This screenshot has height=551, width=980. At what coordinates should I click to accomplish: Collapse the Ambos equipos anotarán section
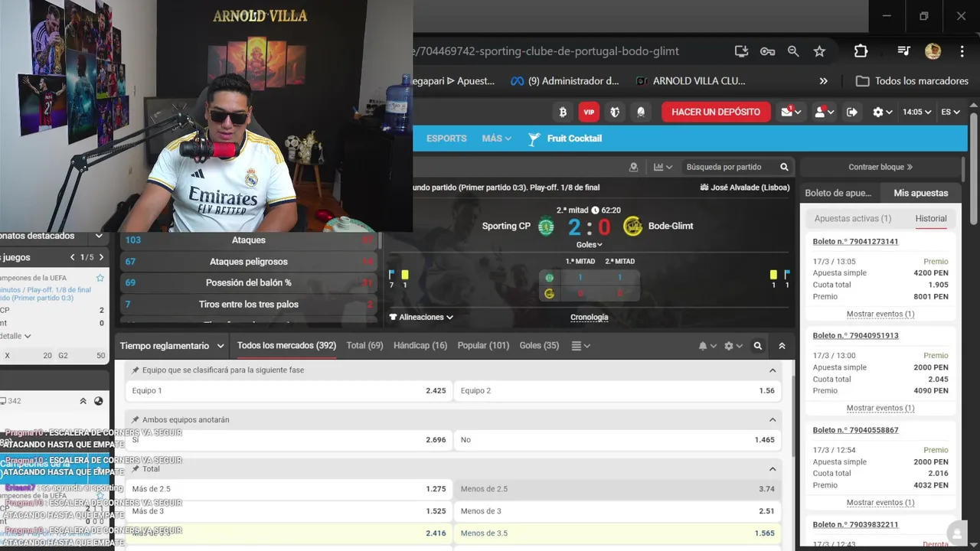point(773,420)
